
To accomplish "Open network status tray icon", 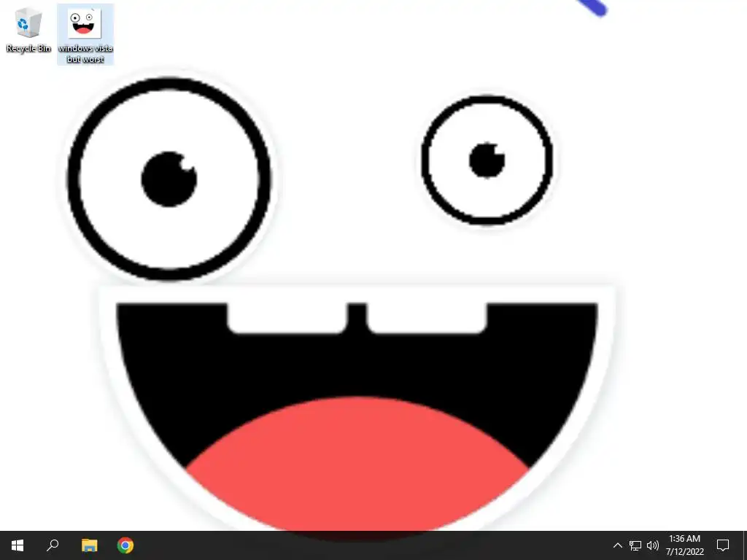I will click(x=635, y=545).
